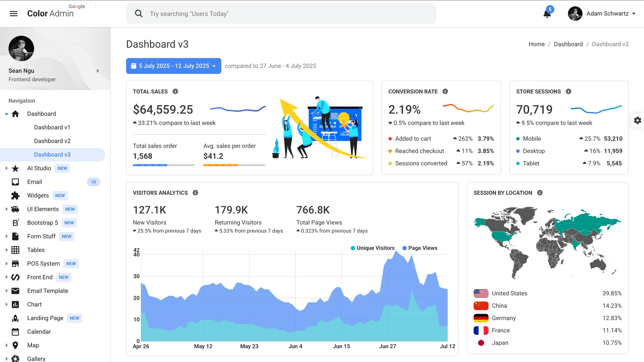The height and width of the screenshot is (362, 644).
Task: Open notifications bell with 5 badge
Action: tap(547, 13)
